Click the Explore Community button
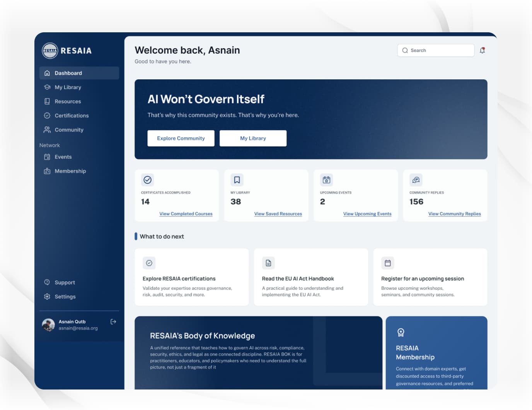 (181, 138)
